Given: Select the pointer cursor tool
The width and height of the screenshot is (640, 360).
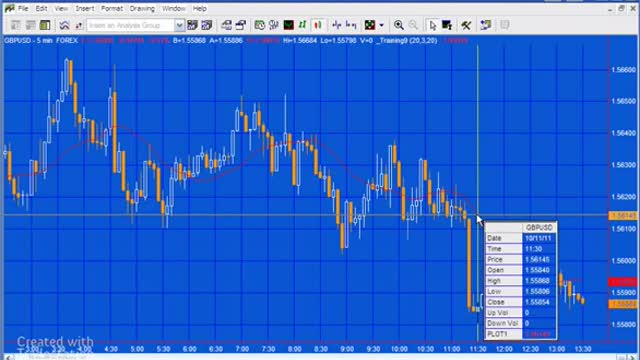Looking at the screenshot, I should coord(433,25).
